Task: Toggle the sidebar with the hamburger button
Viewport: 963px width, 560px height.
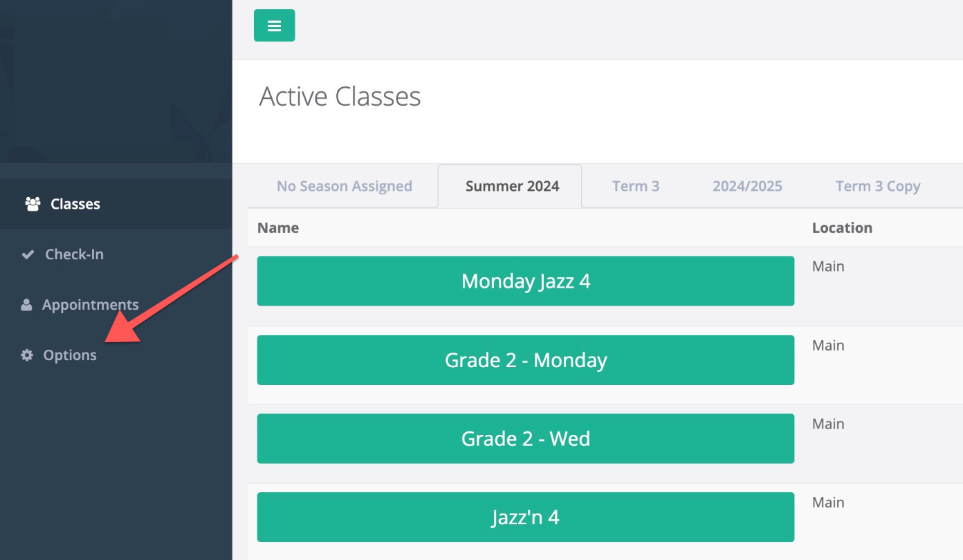Action: click(274, 26)
